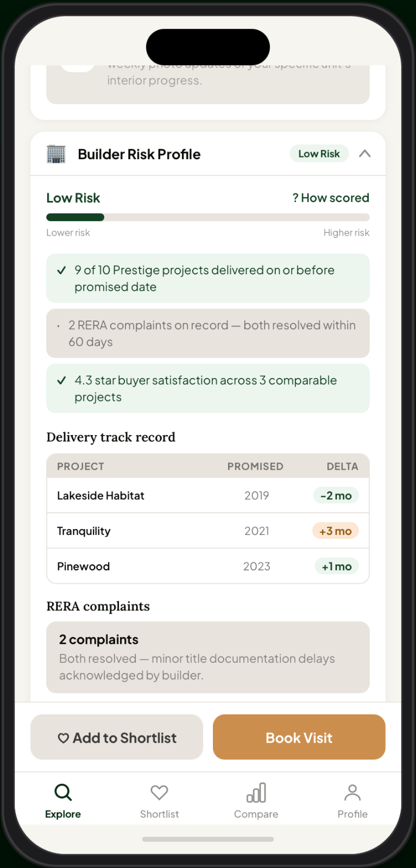Tap the Book Visit button
Image resolution: width=416 pixels, height=868 pixels.
299,737
